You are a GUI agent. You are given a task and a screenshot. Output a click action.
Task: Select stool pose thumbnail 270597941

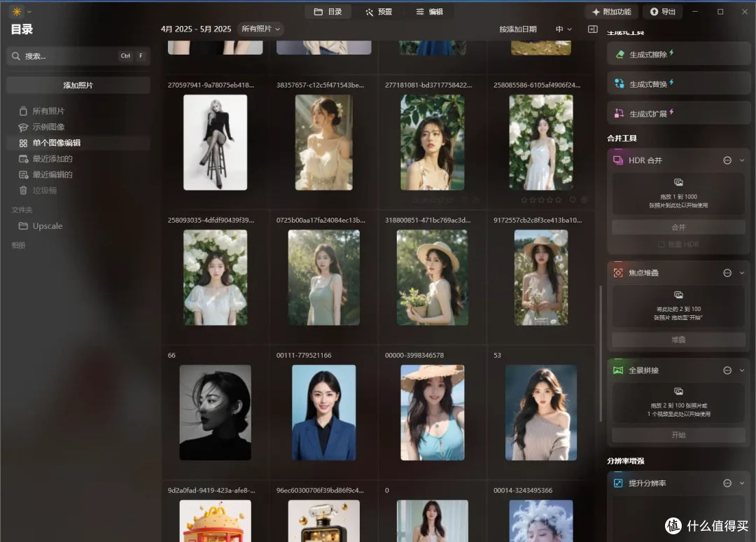point(215,142)
